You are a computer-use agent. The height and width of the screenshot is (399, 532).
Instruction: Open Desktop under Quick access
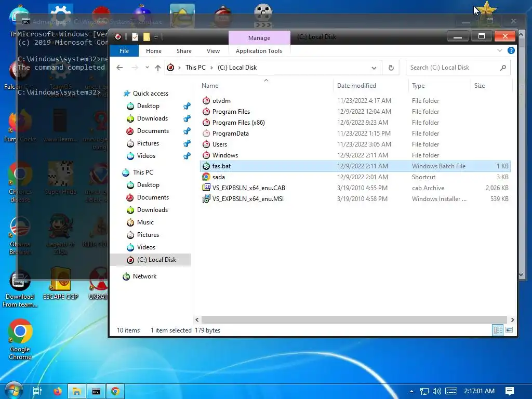tap(148, 106)
